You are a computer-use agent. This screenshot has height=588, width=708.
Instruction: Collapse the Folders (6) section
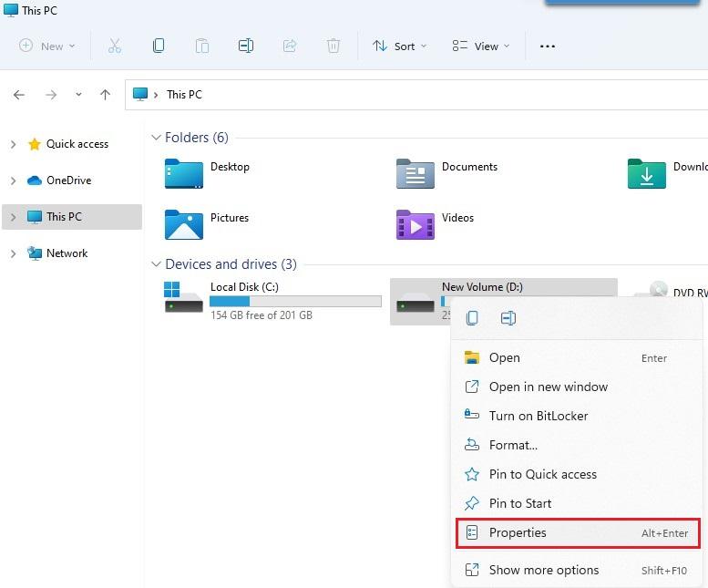coord(155,138)
